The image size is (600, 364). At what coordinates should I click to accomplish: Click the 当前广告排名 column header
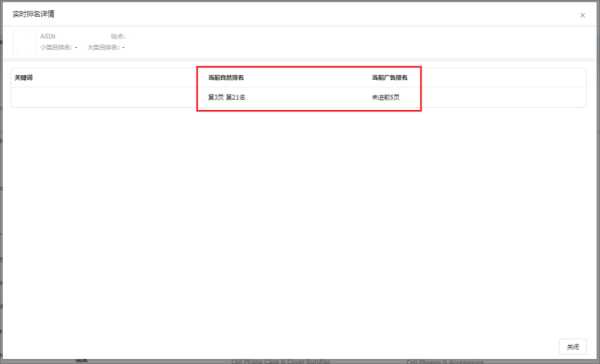tap(390, 78)
